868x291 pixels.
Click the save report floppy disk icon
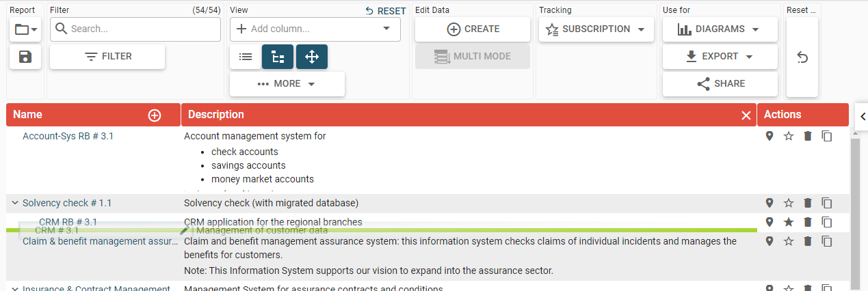coord(25,57)
